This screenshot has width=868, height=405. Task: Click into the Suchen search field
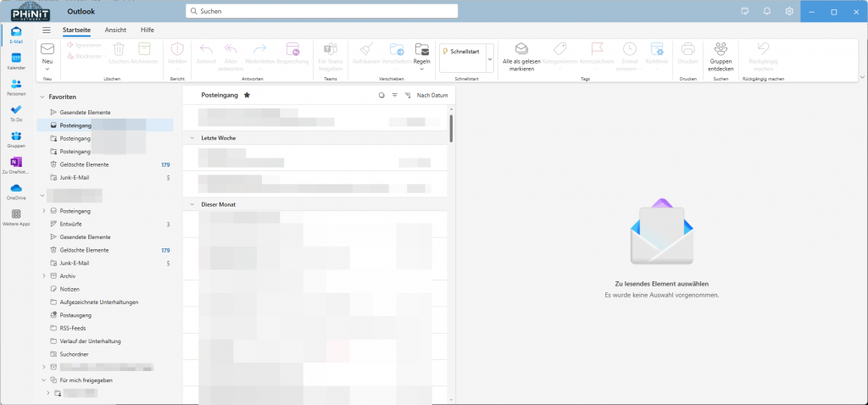click(x=322, y=11)
